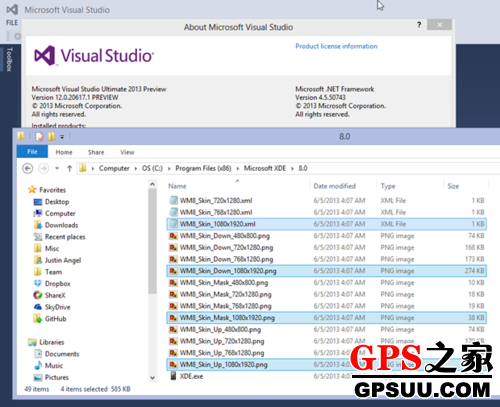Click the Explorer back navigation arrow
Viewport: 500px width, 407px height.
point(28,168)
